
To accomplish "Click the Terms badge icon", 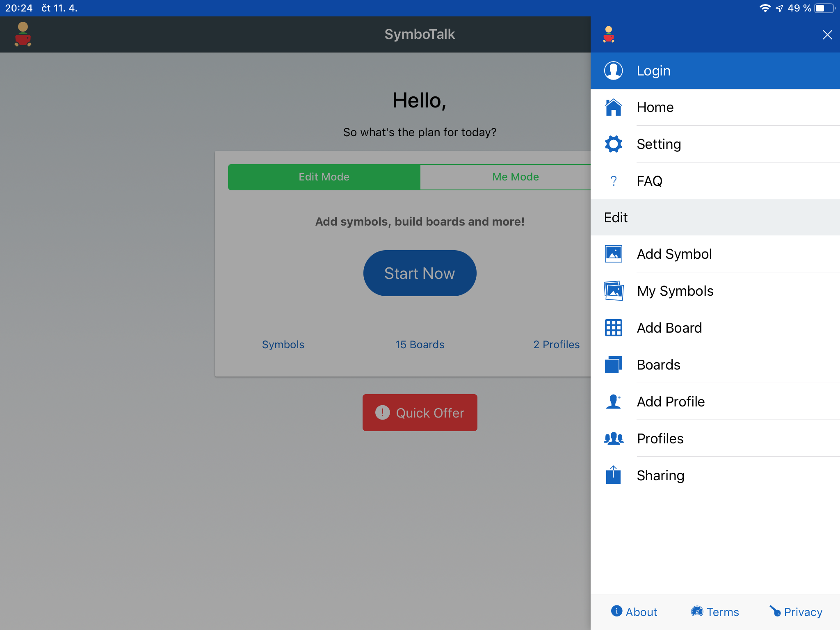I will tap(697, 611).
